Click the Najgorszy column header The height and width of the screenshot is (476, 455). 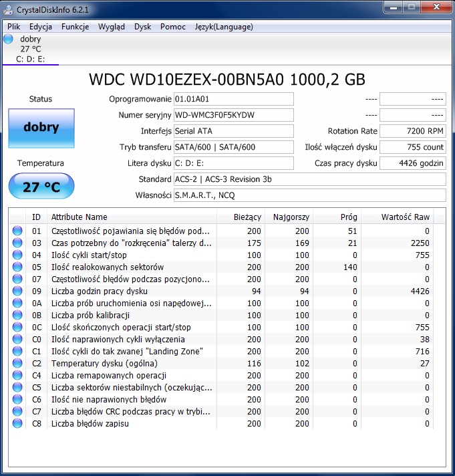coord(289,217)
